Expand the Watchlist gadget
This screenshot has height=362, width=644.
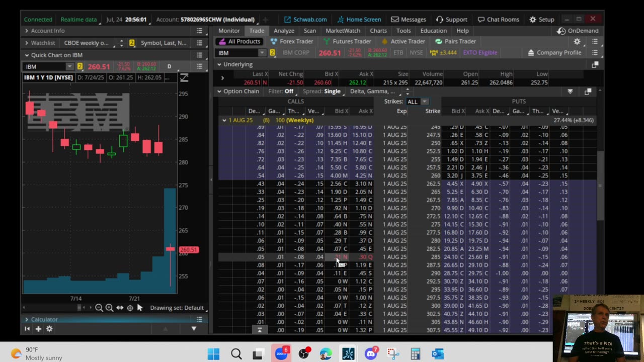[x=26, y=43]
